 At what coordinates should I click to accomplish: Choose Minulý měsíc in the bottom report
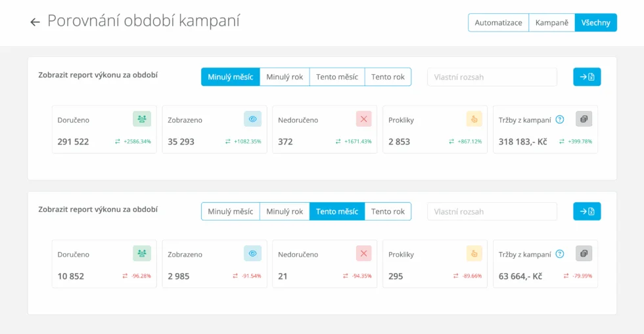tap(231, 211)
